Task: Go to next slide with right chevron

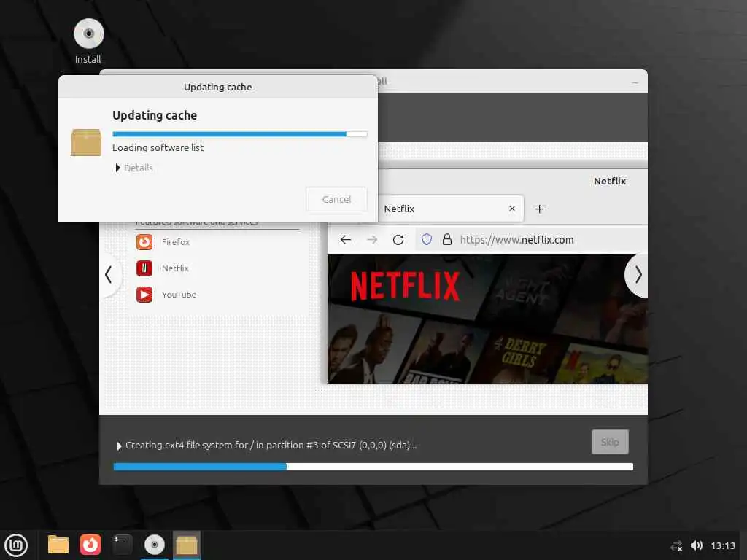Action: 638,275
